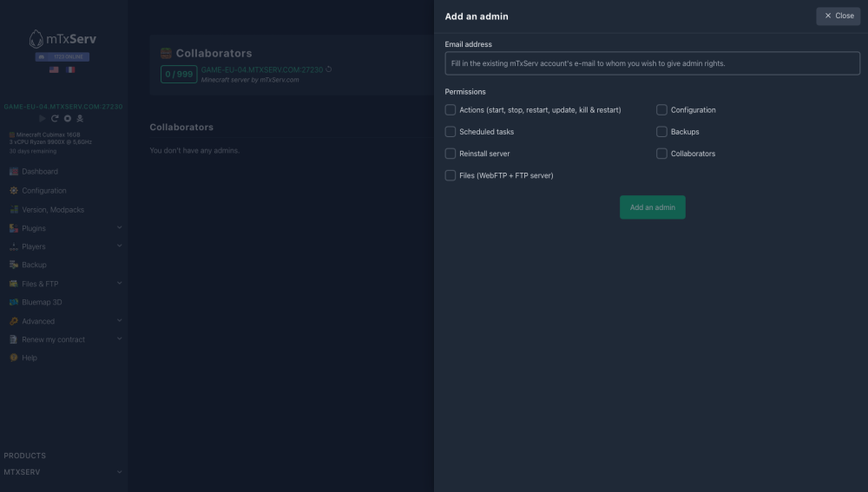The height and width of the screenshot is (492, 868).
Task: Check the Files (WebFTP + FTP server) box
Action: click(450, 175)
